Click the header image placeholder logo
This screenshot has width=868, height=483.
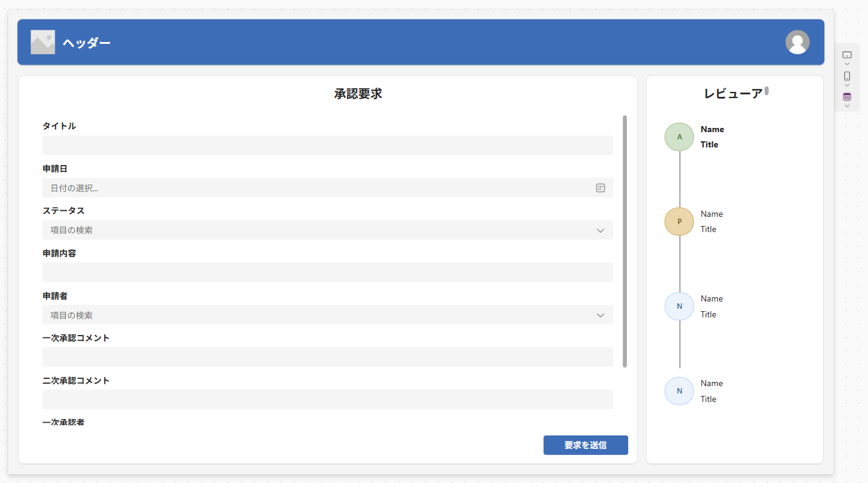(x=43, y=42)
